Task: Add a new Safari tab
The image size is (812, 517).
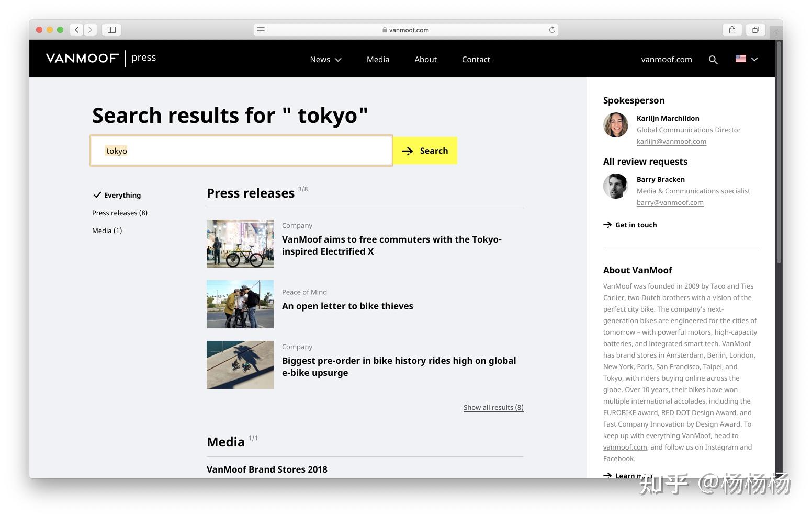Action: pos(776,33)
